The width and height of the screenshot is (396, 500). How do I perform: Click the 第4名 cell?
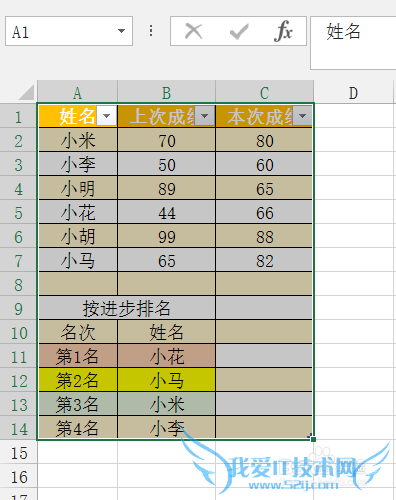[x=78, y=428]
